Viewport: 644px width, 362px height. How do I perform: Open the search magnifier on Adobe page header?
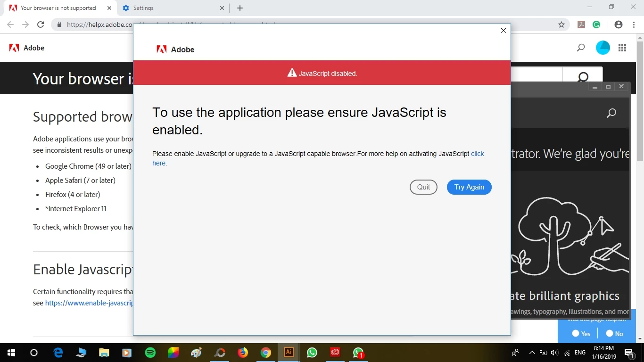581,48
